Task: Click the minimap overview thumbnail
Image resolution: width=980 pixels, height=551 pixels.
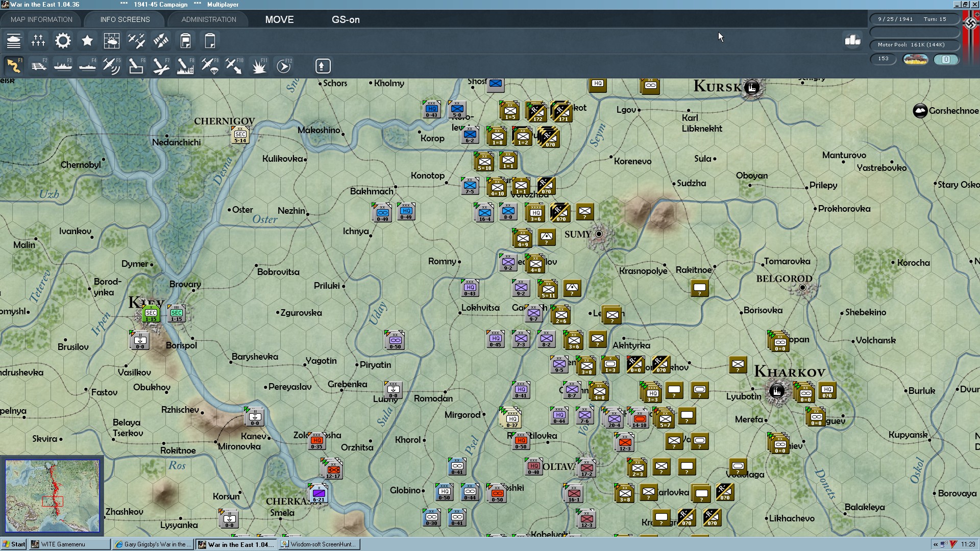Action: 52,496
